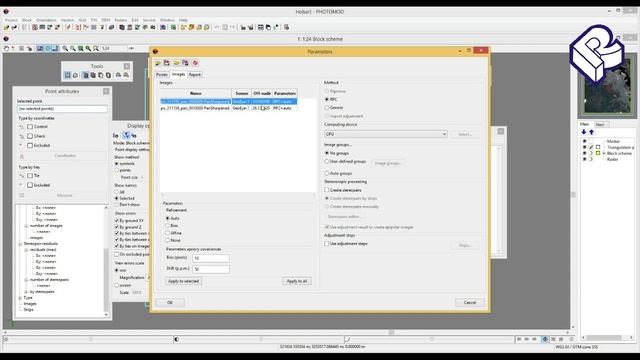640x360 pixels.
Task: Select the None refinement radio button
Action: [x=168, y=240]
